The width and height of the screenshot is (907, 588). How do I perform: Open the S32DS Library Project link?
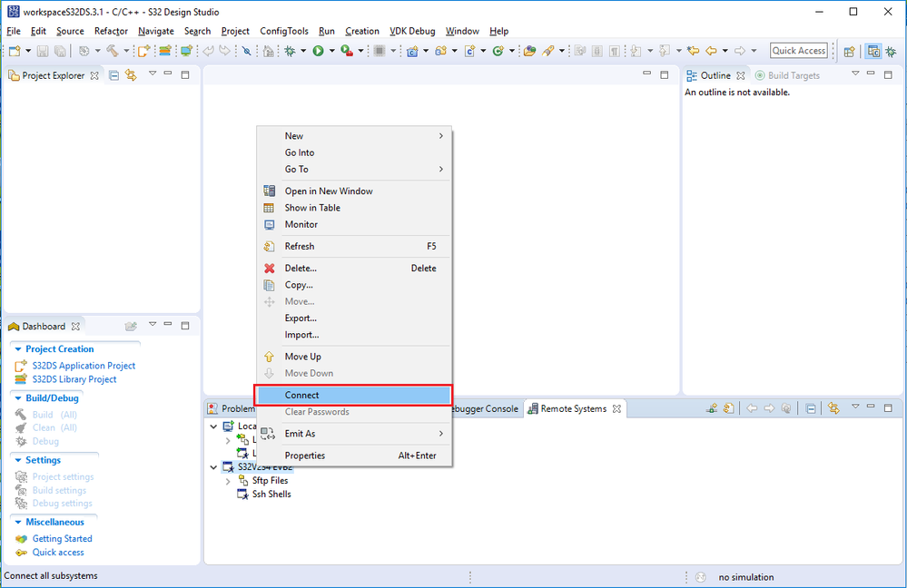point(74,380)
